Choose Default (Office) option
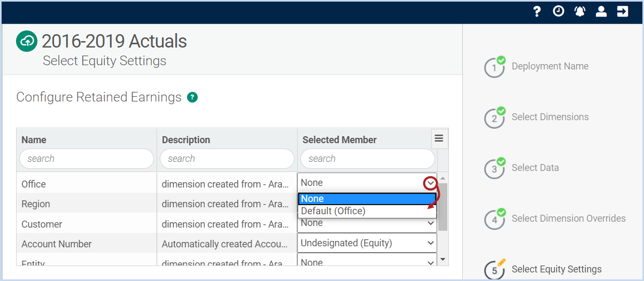Image resolution: width=644 pixels, height=281 pixels. point(367,211)
